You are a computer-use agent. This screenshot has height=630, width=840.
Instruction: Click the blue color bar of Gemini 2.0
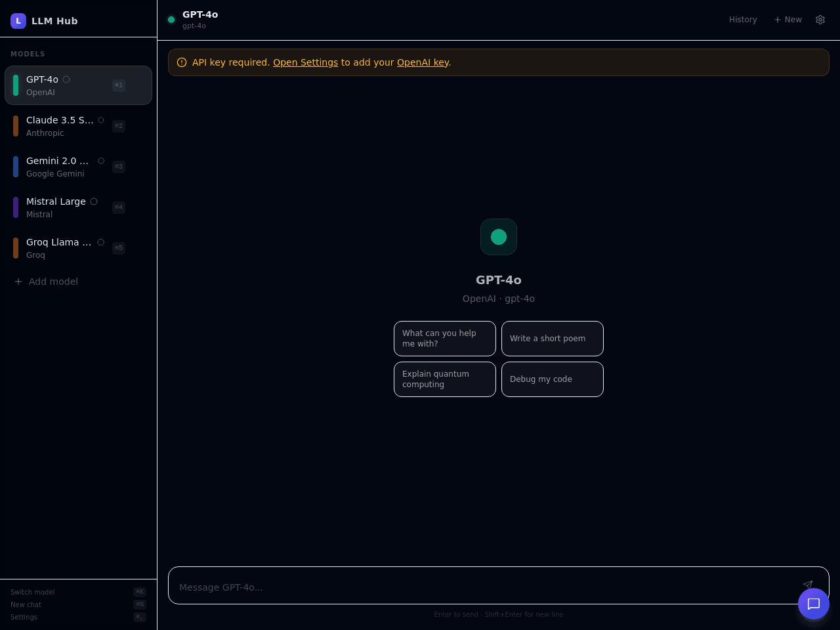coord(16,167)
